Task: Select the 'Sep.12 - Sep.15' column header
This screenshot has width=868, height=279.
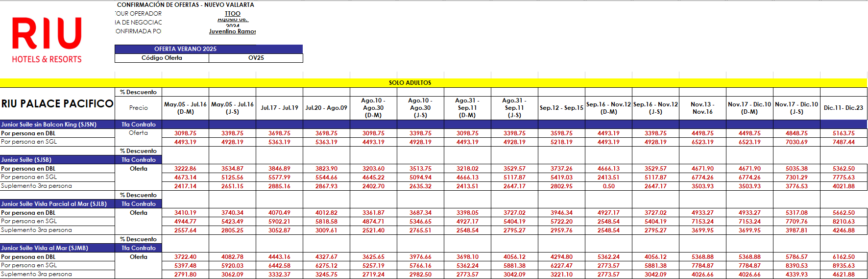Action: coord(562,108)
